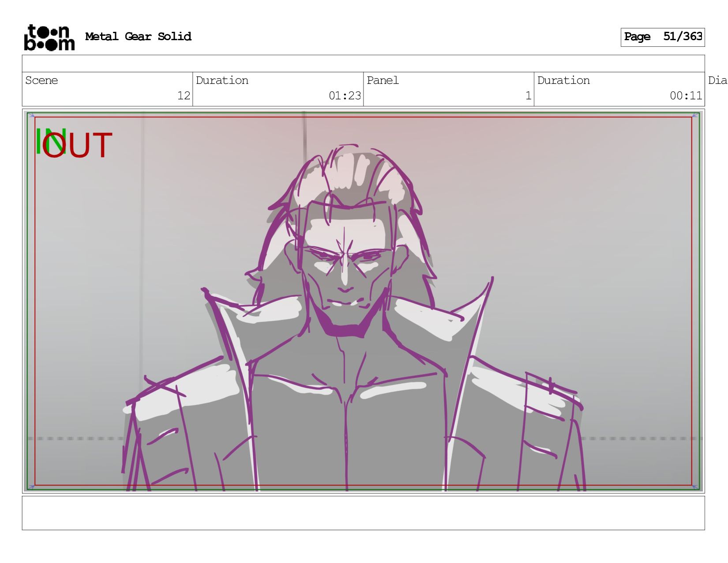Click the partially visible 'Dia' column header

click(x=717, y=80)
